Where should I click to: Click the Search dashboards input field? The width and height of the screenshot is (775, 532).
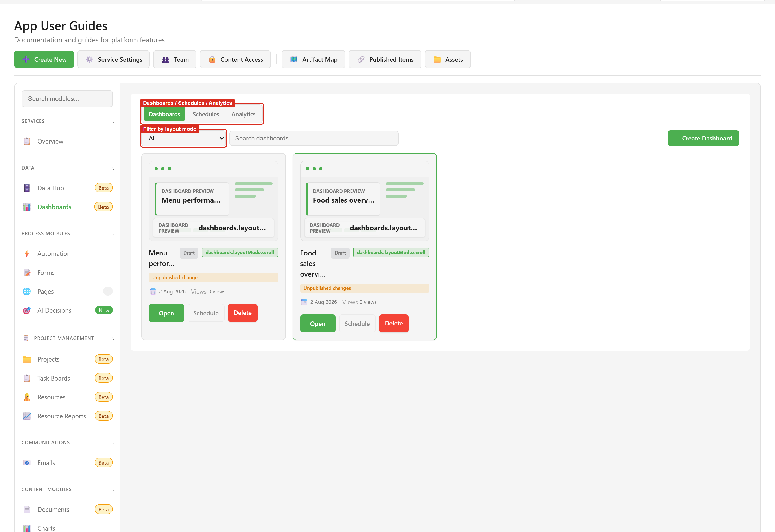click(314, 139)
